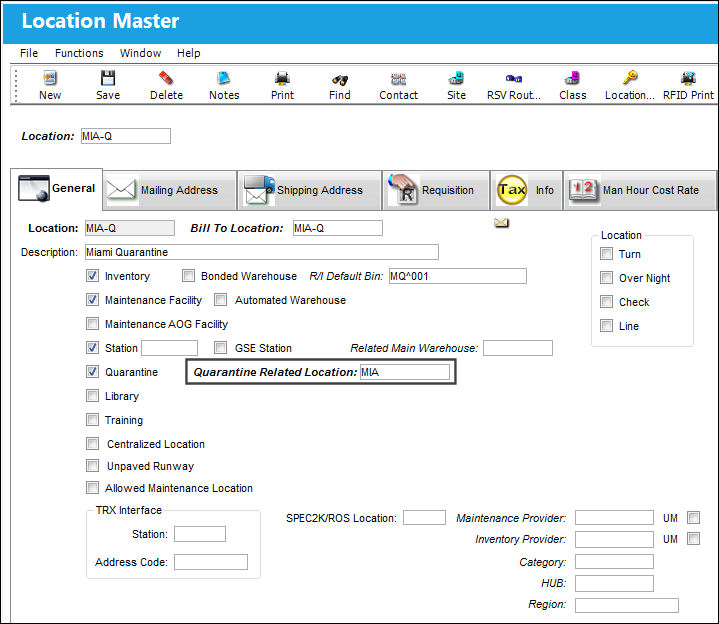Click the HUB field
This screenshot has width=719, height=624.
[x=614, y=584]
